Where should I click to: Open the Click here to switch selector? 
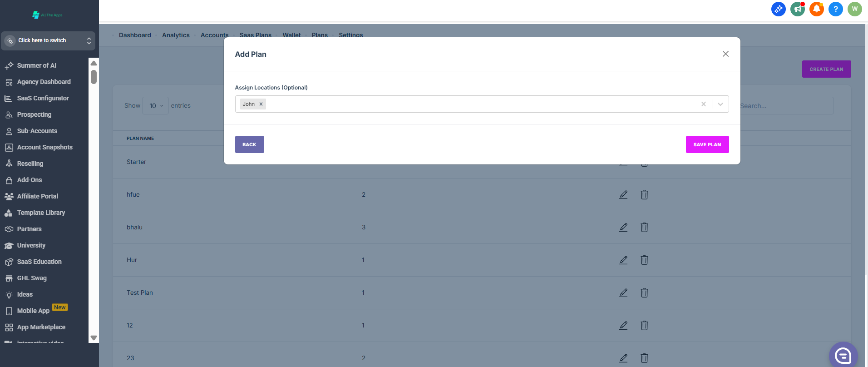click(48, 40)
